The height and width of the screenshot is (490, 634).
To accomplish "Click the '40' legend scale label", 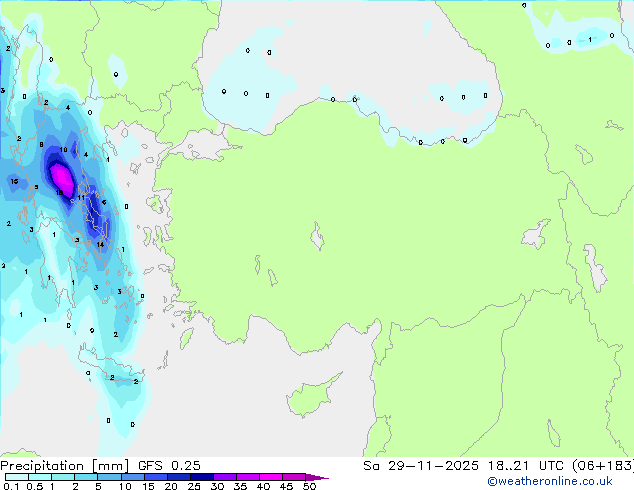I will (x=263, y=486).
